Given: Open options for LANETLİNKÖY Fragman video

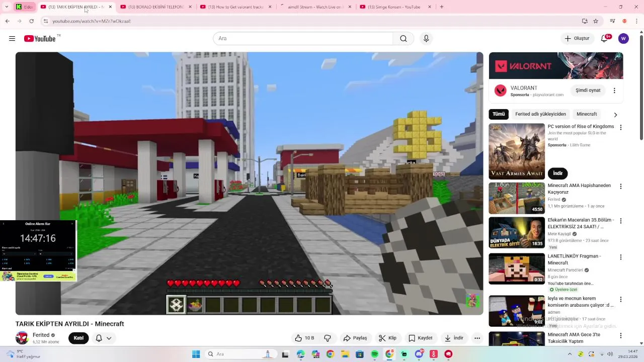Looking at the screenshot, I should (x=620, y=257).
